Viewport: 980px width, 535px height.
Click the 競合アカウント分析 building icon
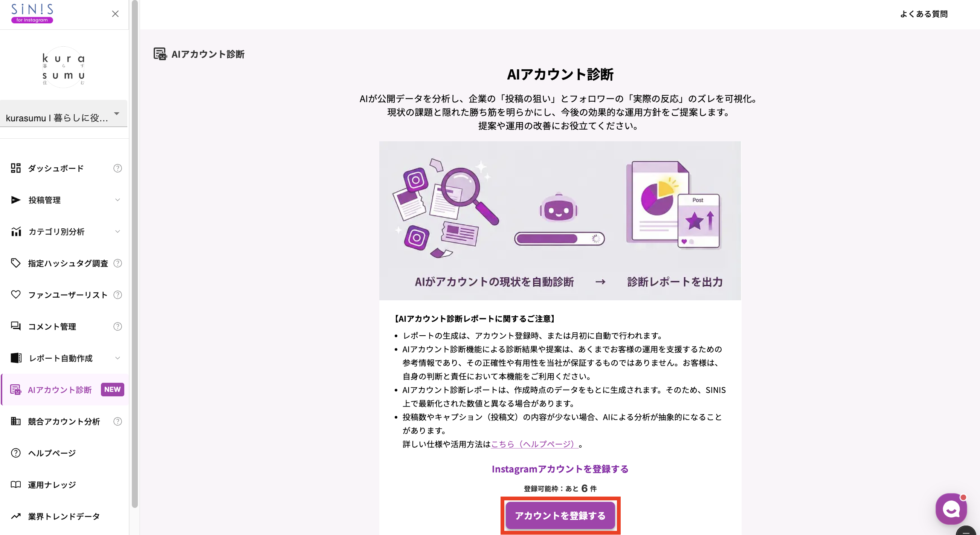(x=15, y=421)
